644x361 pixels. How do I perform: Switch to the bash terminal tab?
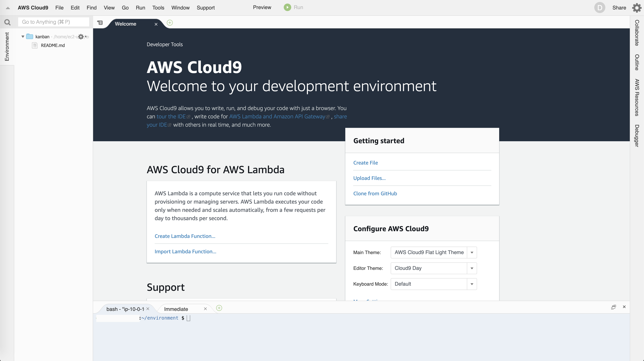click(125, 309)
